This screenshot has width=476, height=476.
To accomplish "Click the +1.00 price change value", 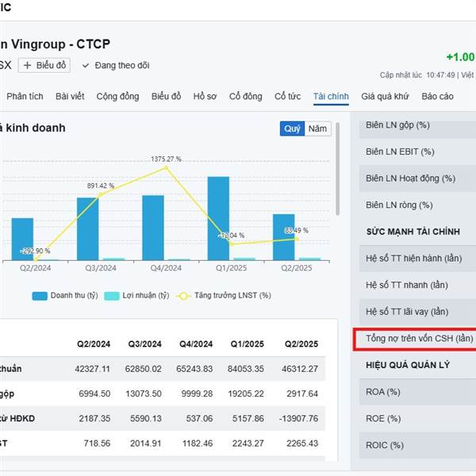I will coord(460,57).
